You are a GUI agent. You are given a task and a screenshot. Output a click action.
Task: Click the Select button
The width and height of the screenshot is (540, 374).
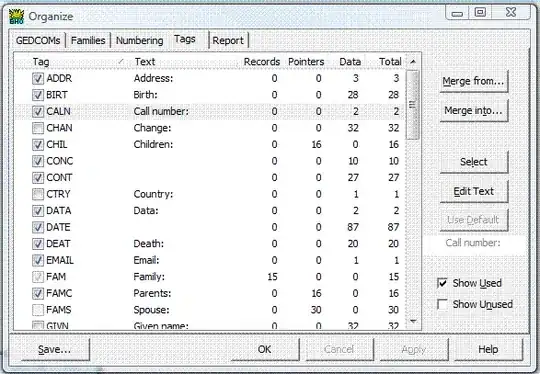(474, 162)
